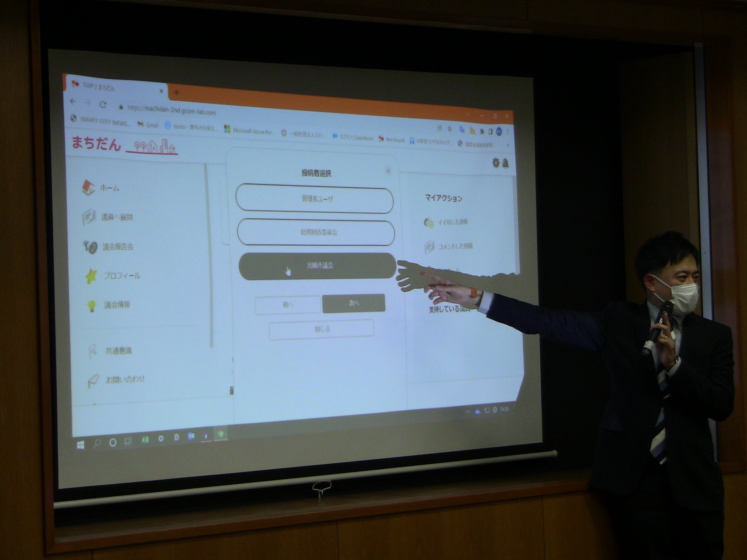Click 次へ button in dialog
Image resolution: width=747 pixels, height=560 pixels.
354,303
